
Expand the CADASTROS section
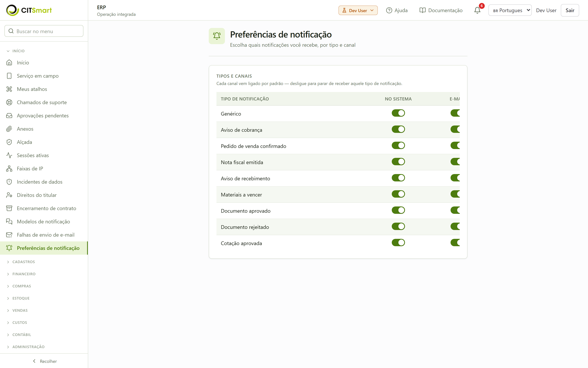[21, 262]
